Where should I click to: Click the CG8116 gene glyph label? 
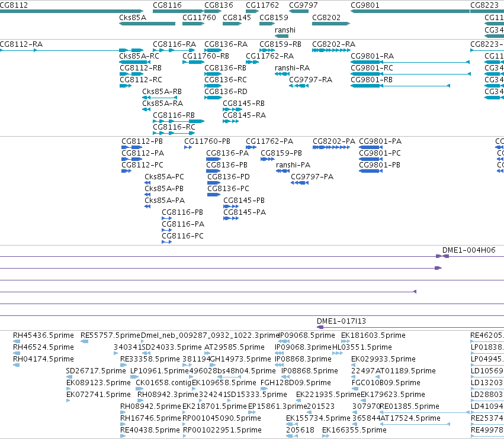[x=167, y=5]
